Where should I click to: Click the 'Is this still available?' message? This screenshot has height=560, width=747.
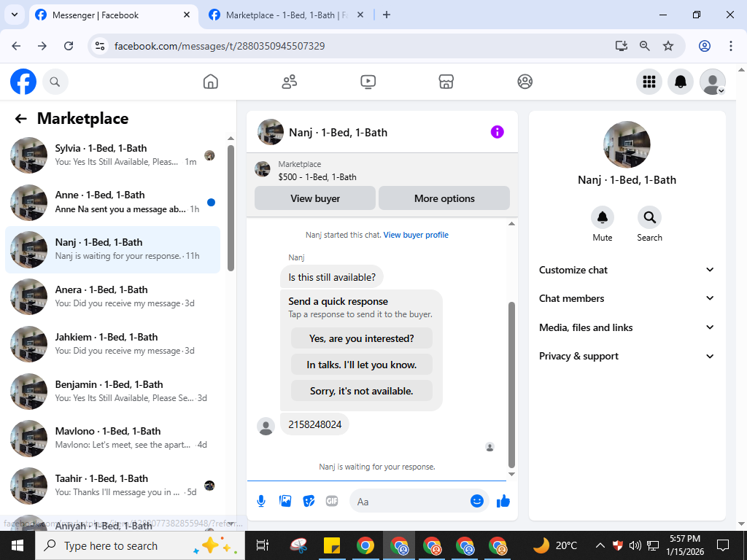[332, 277]
